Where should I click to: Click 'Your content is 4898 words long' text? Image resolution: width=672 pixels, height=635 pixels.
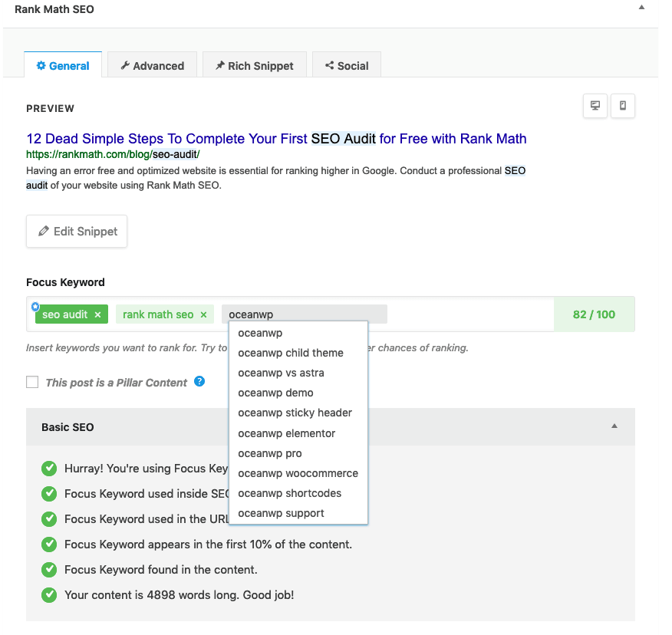(x=152, y=594)
